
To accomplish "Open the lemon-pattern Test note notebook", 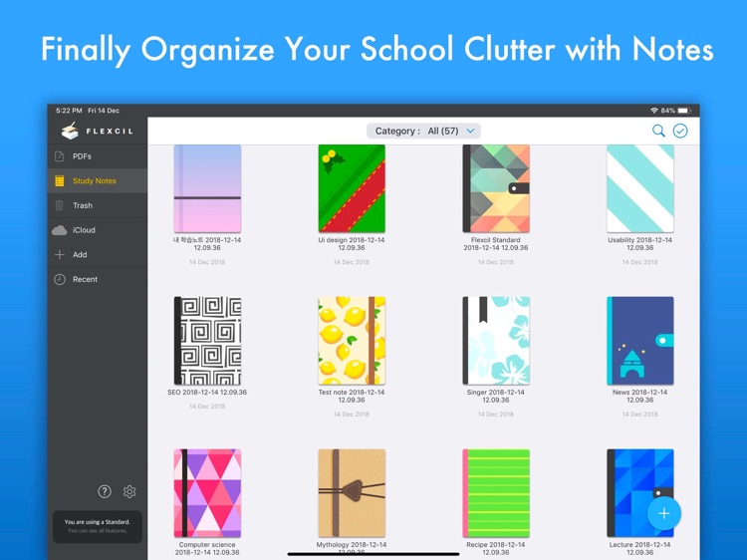I will [352, 341].
